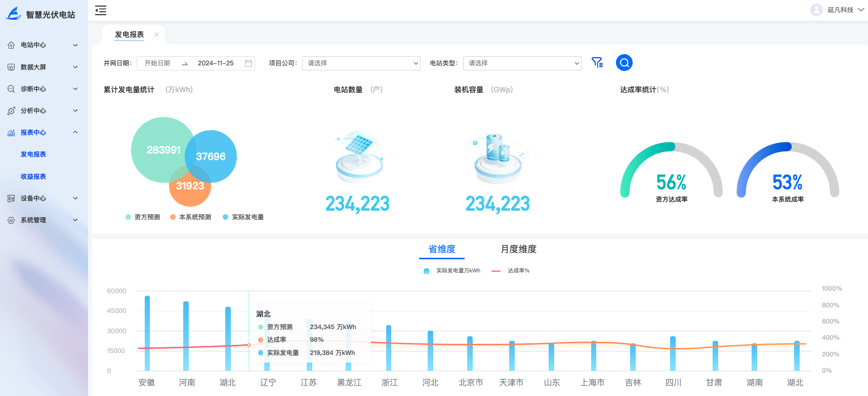Click the 开始日期 start date field
Viewport: 868px width, 396px height.
click(157, 63)
